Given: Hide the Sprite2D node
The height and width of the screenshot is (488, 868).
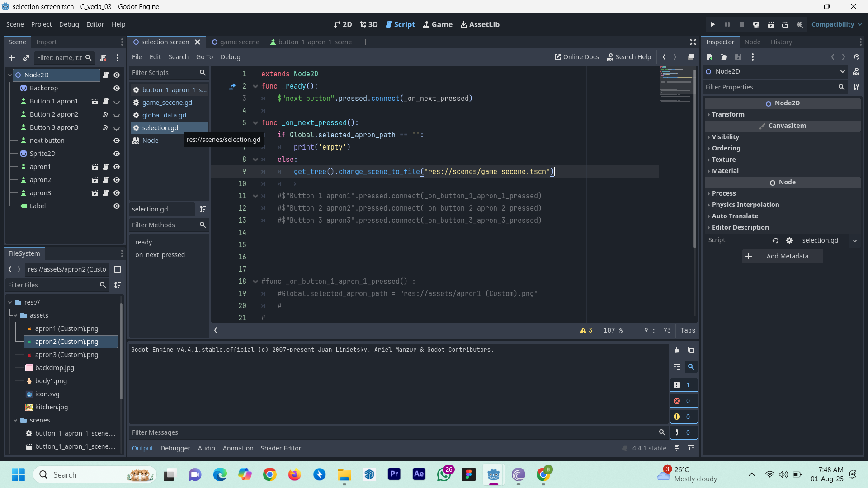Looking at the screenshot, I should point(117,154).
